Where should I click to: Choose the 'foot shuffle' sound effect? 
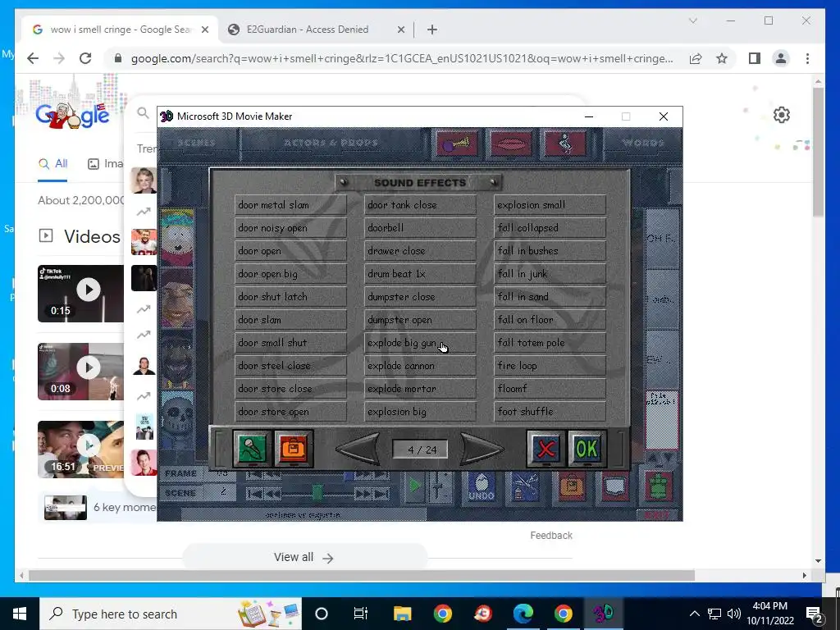(550, 412)
